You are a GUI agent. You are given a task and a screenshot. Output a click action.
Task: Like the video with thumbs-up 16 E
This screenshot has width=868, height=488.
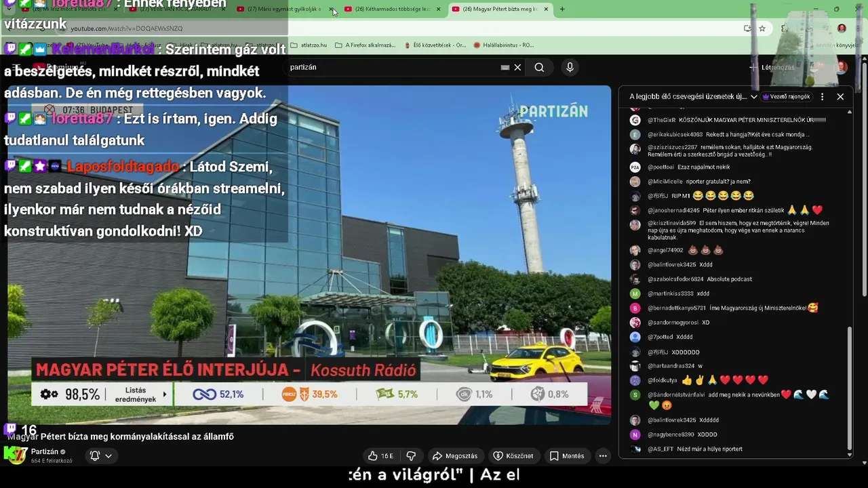click(x=380, y=456)
